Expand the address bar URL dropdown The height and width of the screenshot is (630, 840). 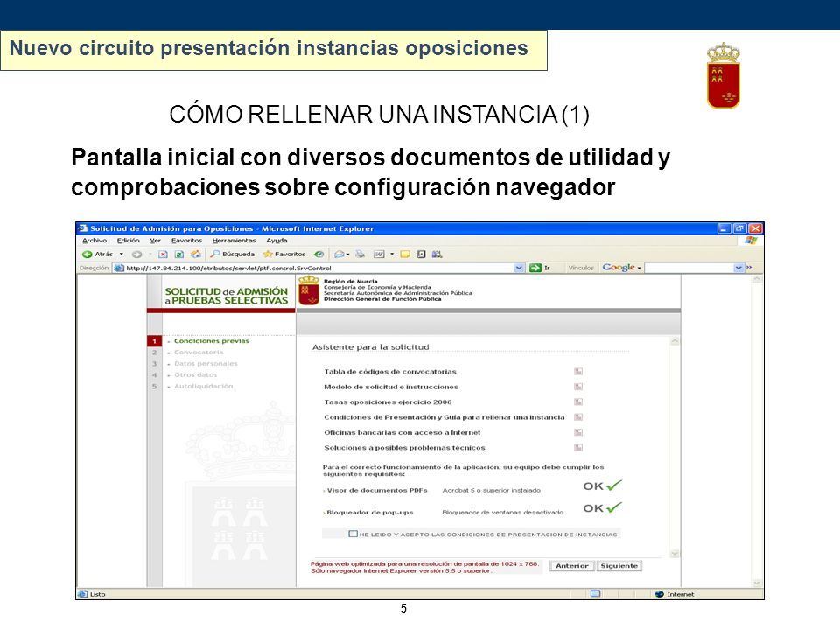click(519, 268)
